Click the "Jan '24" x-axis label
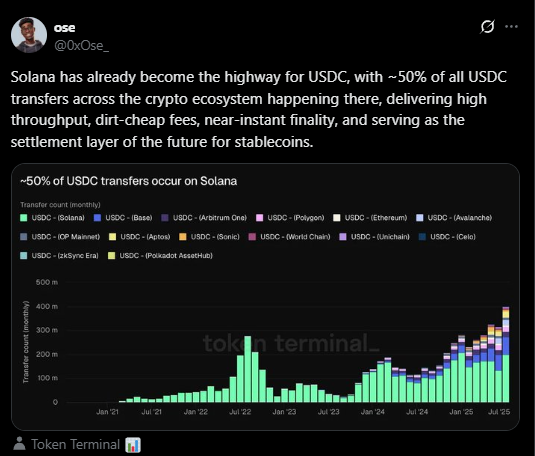 (373, 412)
